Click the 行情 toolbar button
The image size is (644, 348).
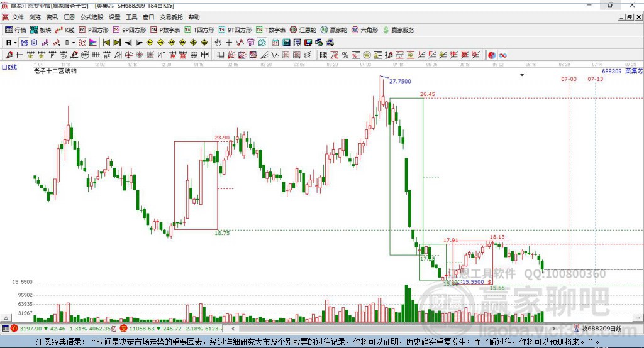[x=16, y=30]
